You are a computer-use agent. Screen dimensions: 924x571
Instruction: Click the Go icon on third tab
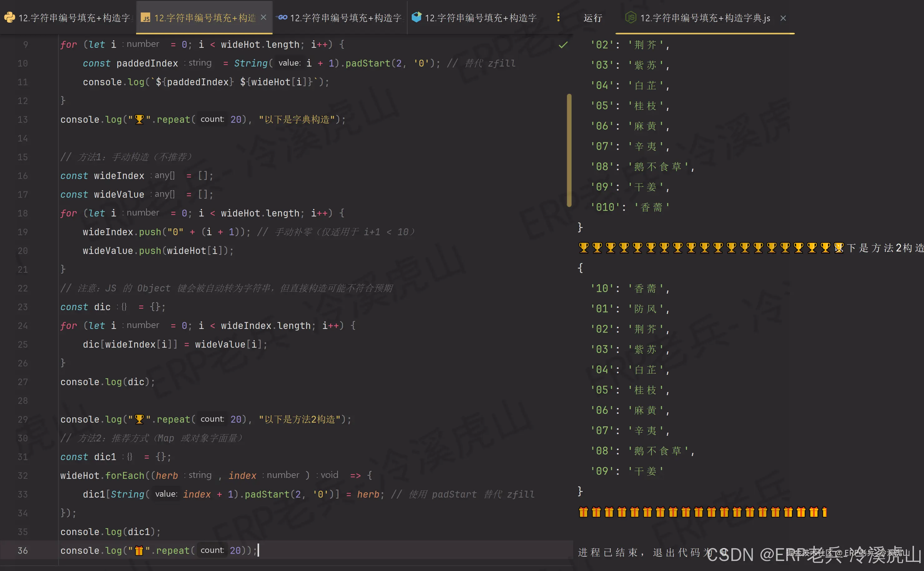pos(282,17)
